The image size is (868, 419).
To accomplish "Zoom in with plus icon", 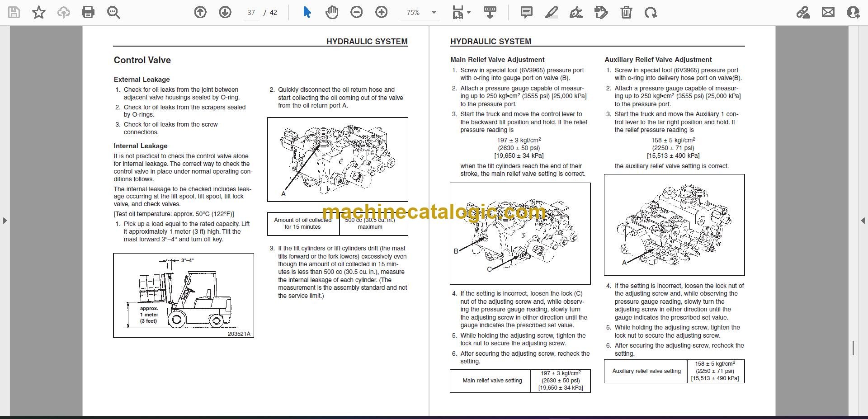I will click(382, 12).
